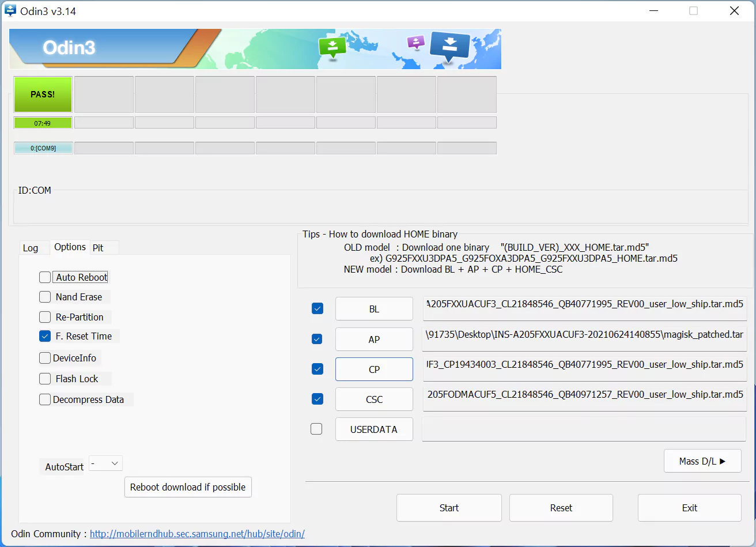Click the green PASS! status box

(x=43, y=94)
